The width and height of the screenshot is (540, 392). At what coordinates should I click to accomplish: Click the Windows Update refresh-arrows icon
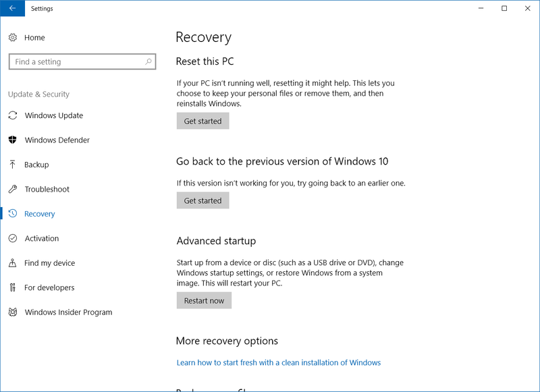click(13, 115)
